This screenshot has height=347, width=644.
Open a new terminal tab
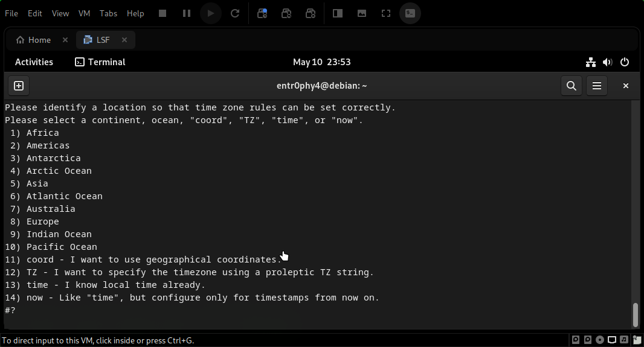[18, 86]
